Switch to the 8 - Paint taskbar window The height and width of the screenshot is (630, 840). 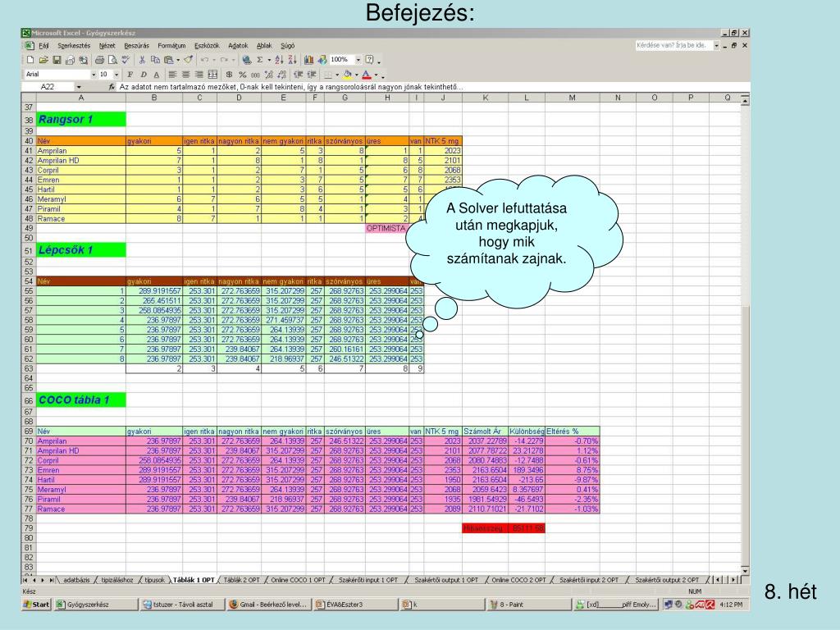529,605
